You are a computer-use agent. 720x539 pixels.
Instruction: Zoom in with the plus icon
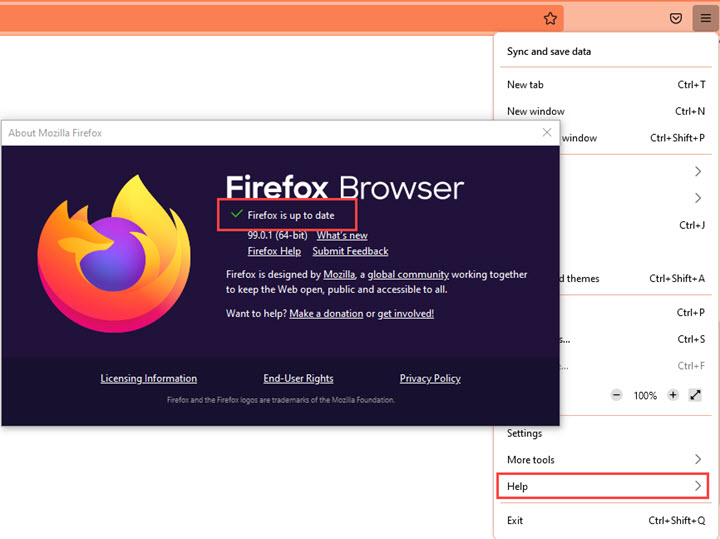[673, 395]
